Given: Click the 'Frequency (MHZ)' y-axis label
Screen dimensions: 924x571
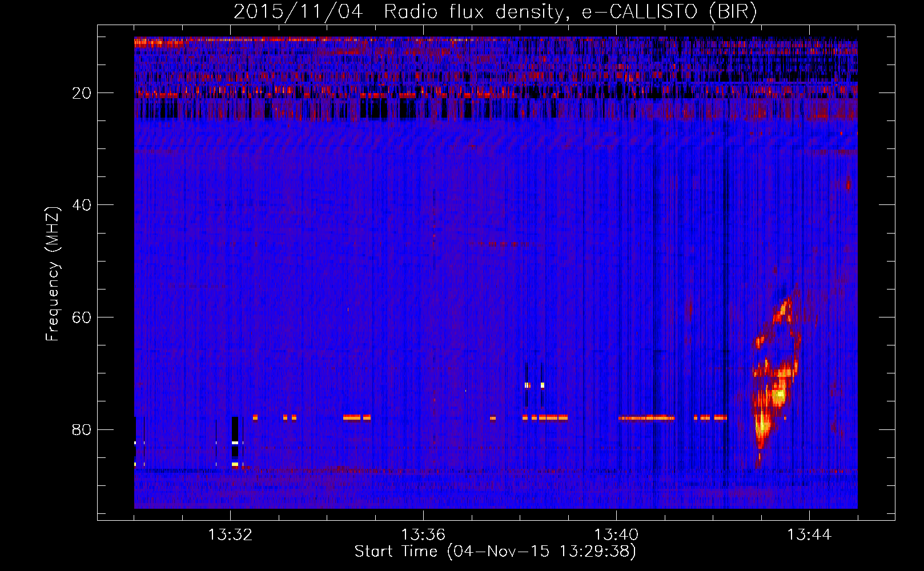Looking at the screenshot, I should pos(52,274).
